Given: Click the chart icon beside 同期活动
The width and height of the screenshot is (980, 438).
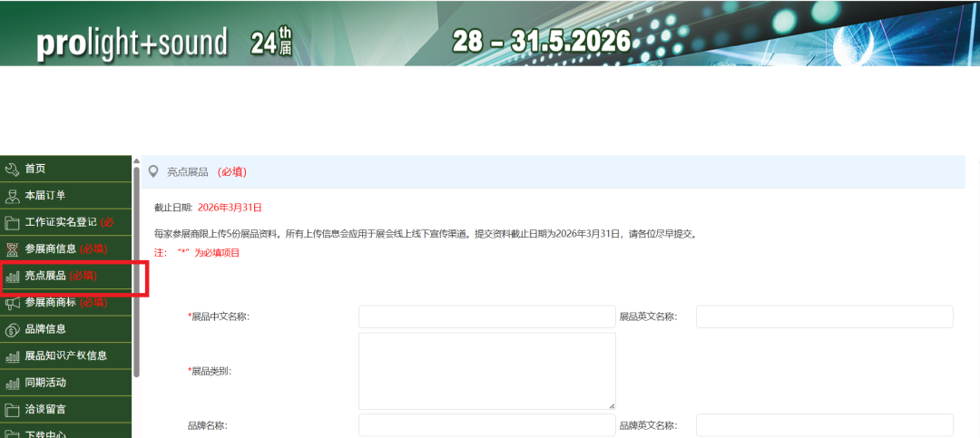Looking at the screenshot, I should [12, 383].
